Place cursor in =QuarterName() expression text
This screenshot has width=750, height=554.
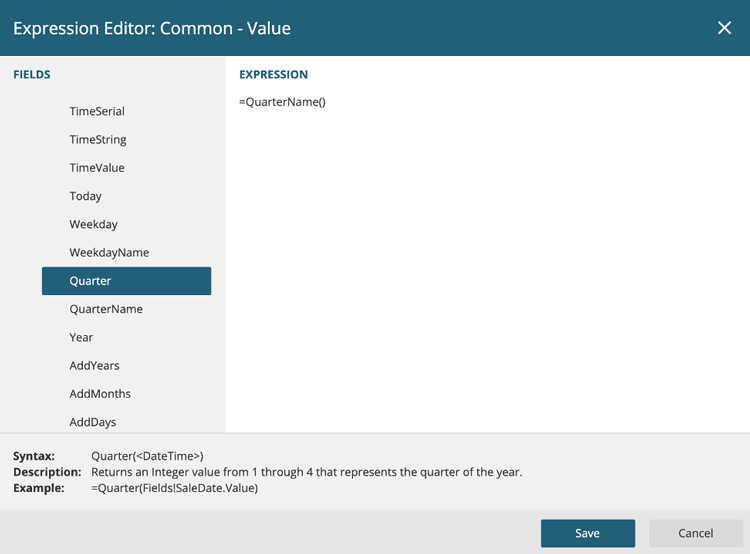282,102
